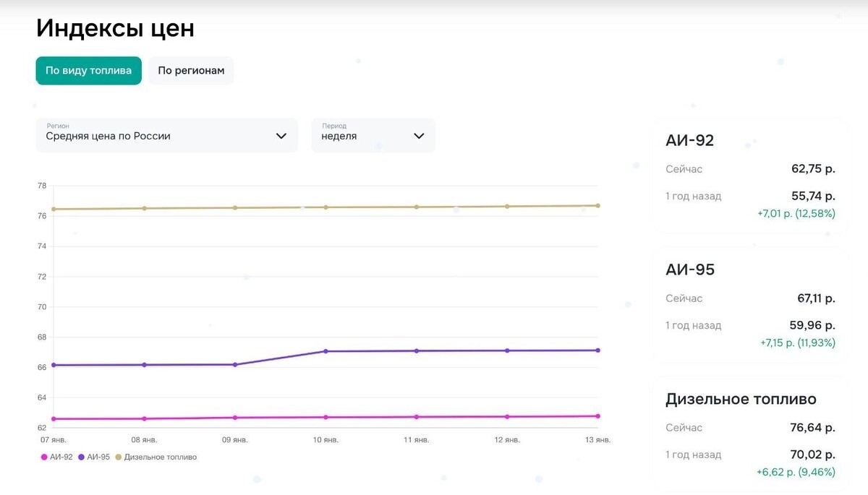Open the Регион dropdown
Viewport: 868px width, 495px height.
(166, 135)
